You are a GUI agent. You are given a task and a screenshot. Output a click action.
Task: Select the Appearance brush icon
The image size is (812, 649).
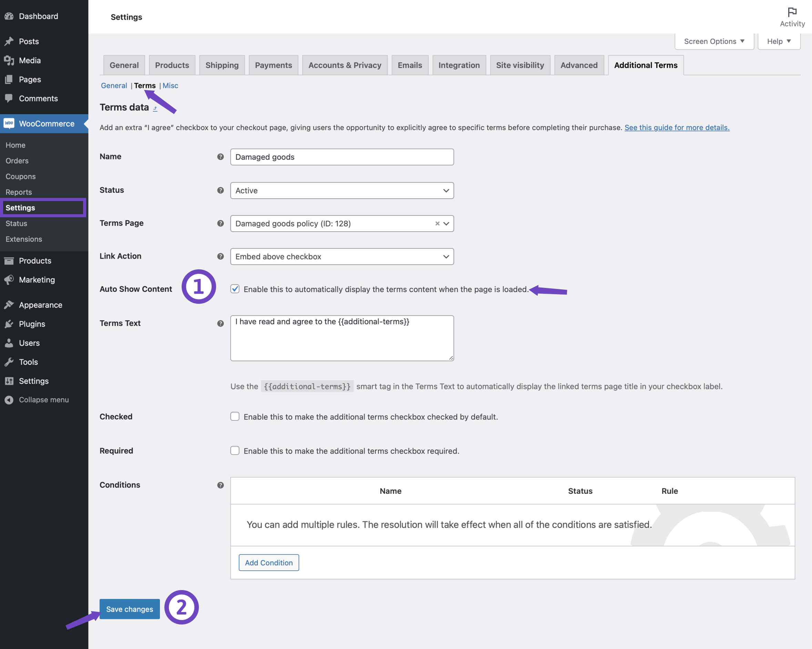9,304
